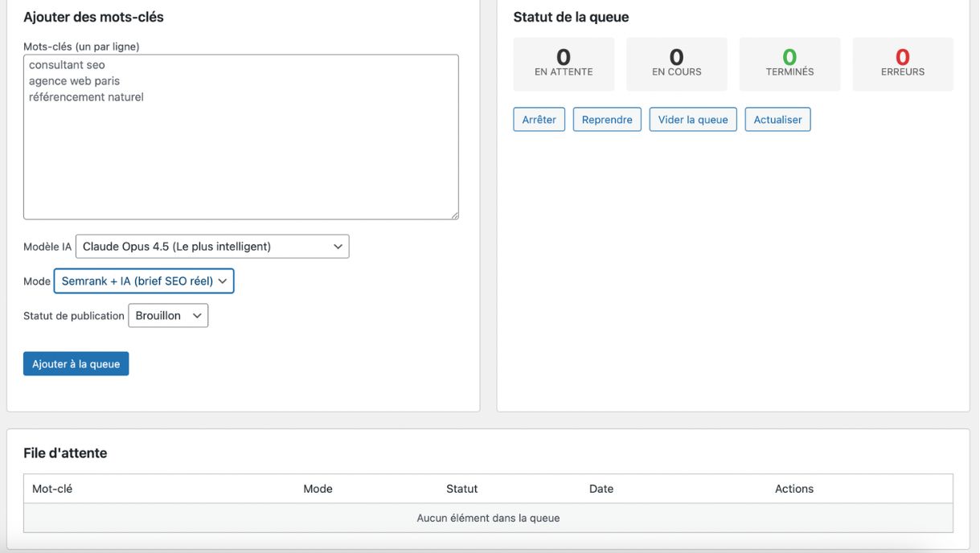980x553 pixels.
Task: Click the 'Statut de la queue' heading
Action: [x=571, y=17]
